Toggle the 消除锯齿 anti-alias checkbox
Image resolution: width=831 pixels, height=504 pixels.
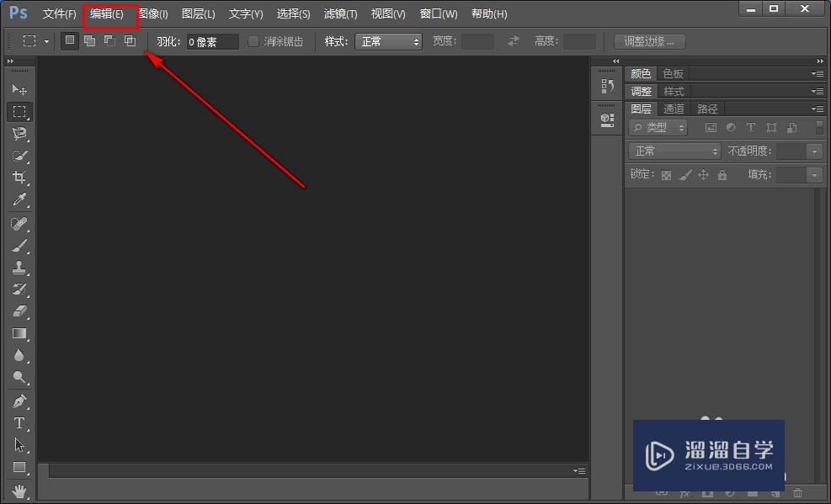click(253, 41)
